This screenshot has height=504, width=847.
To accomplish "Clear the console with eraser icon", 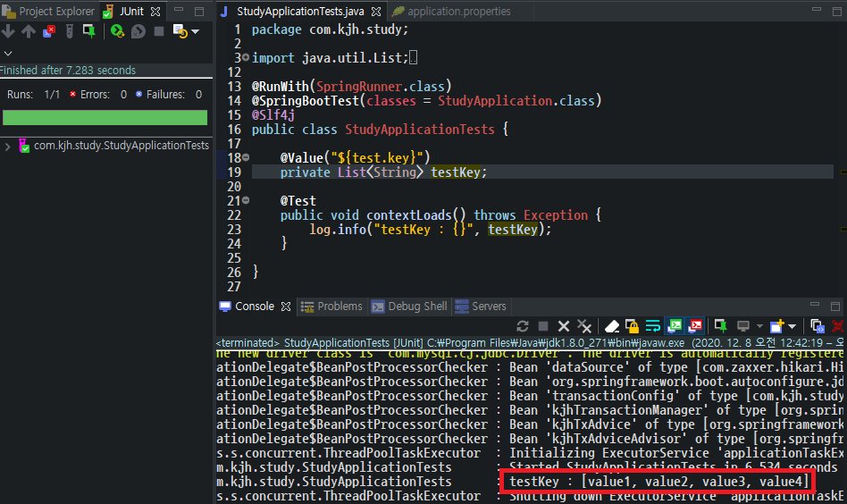I will pyautogui.click(x=611, y=326).
